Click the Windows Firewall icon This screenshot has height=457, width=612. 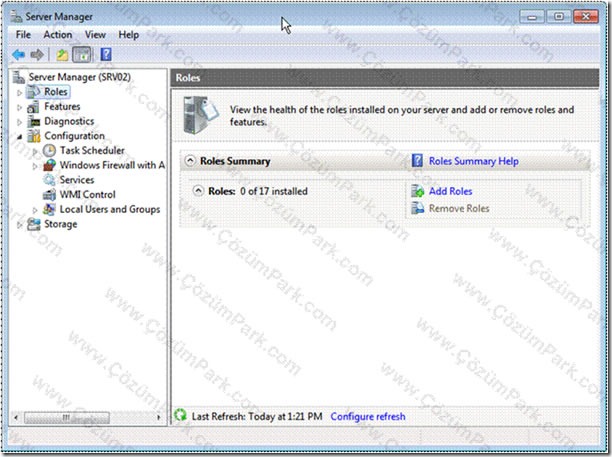[x=49, y=165]
